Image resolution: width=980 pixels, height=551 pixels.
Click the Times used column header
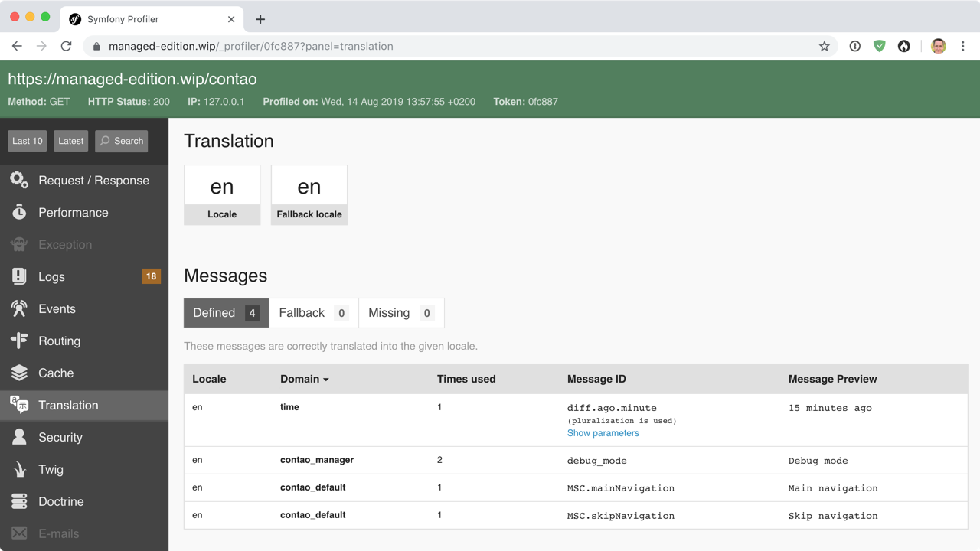pyautogui.click(x=466, y=379)
